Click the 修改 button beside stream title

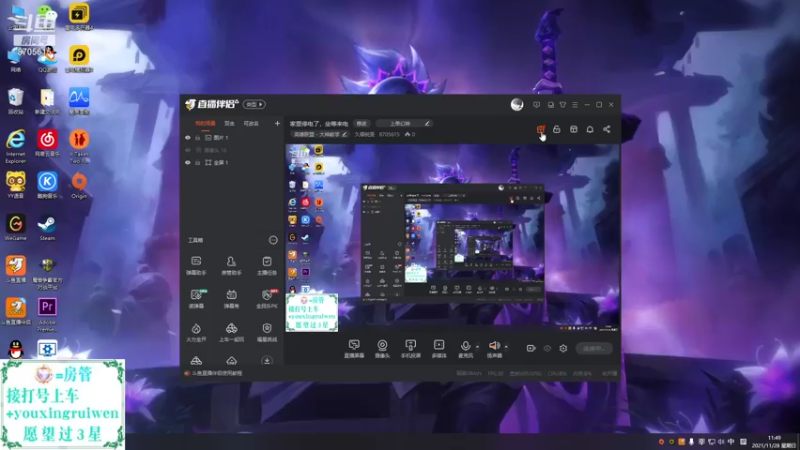(361, 123)
